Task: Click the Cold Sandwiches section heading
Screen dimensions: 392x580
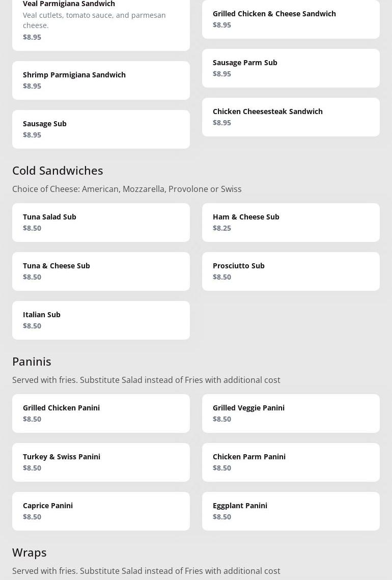Action: (58, 170)
